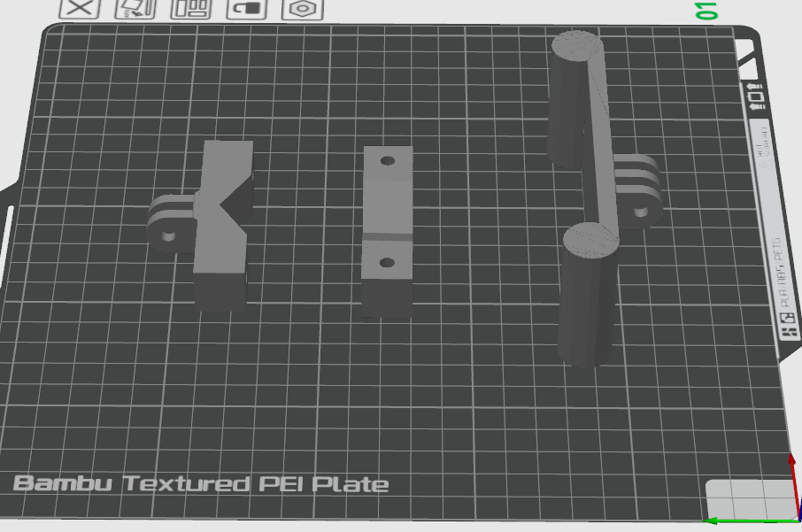Open plate settings hexagon icon
The height and width of the screenshot is (532, 802).
[x=302, y=8]
